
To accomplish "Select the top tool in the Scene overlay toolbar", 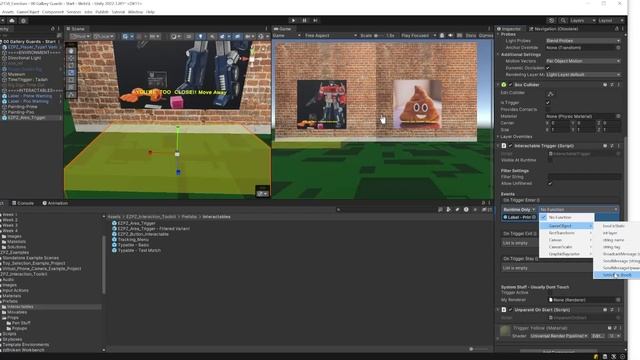I will pos(71,51).
